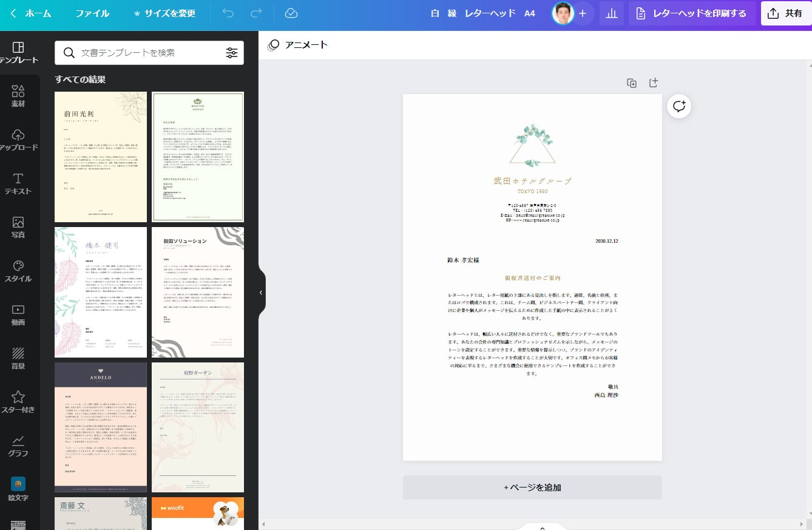Click in the template search field

click(x=149, y=53)
